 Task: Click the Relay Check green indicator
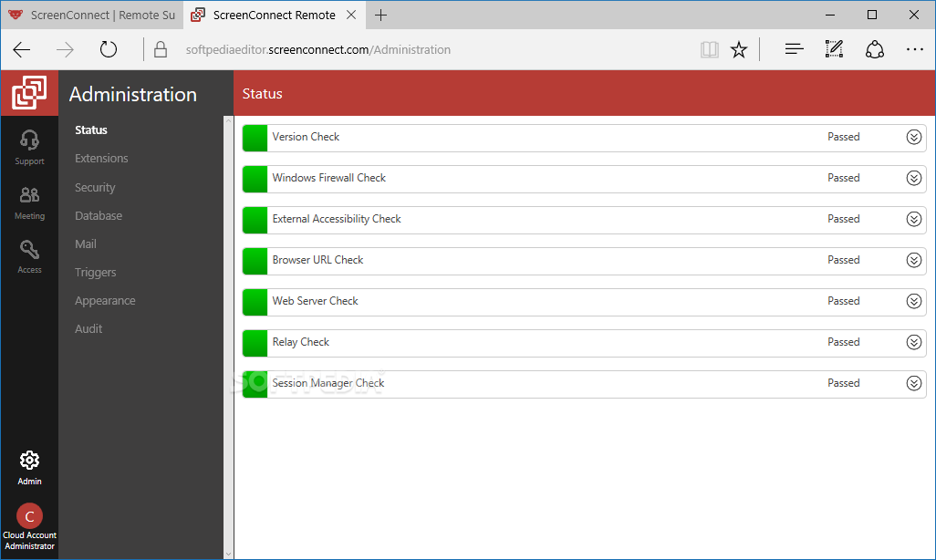255,343
